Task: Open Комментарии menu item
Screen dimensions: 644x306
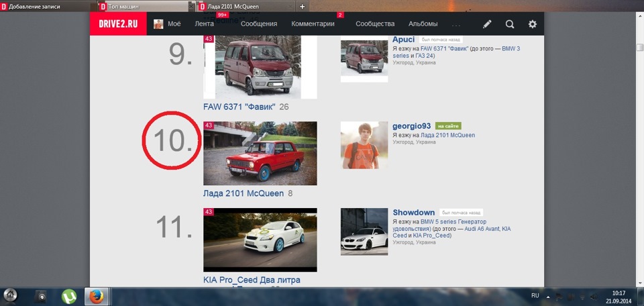Action: point(313,24)
